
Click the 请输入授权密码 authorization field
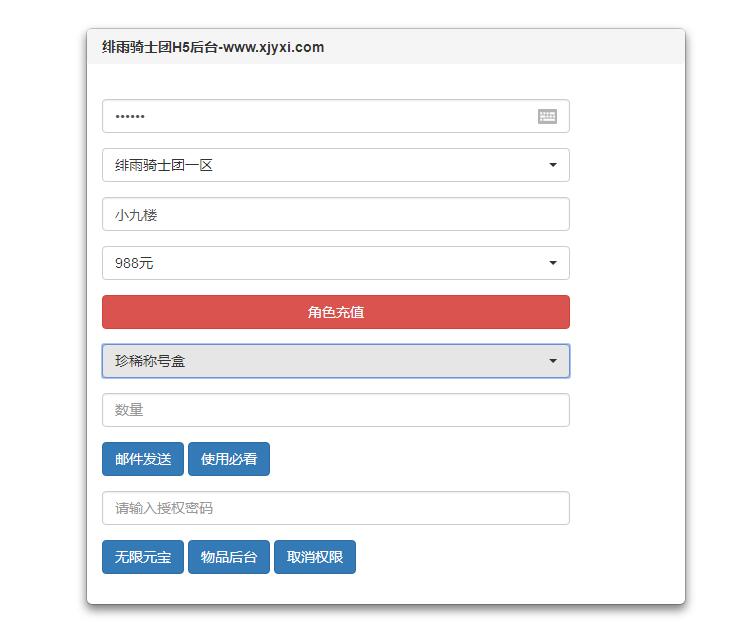point(335,508)
